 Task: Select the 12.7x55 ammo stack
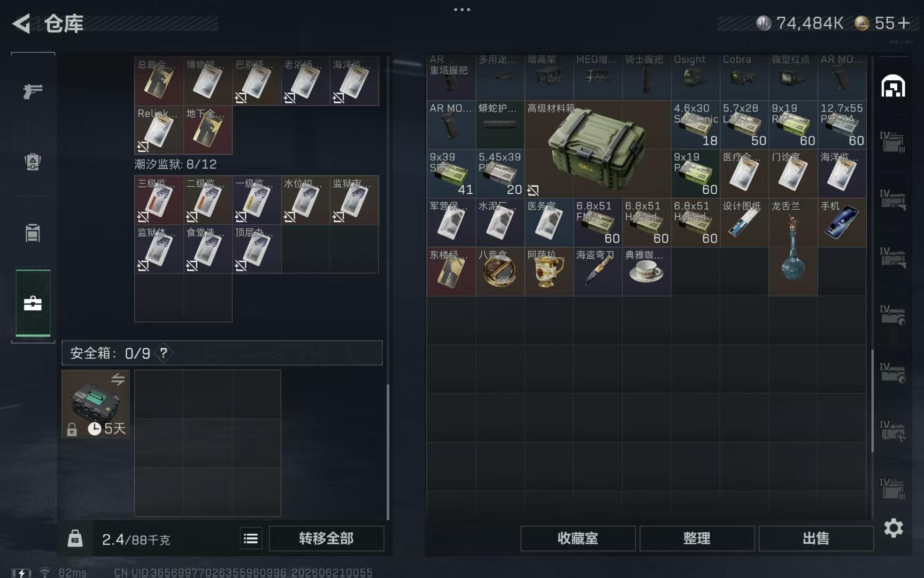pyautogui.click(x=842, y=125)
